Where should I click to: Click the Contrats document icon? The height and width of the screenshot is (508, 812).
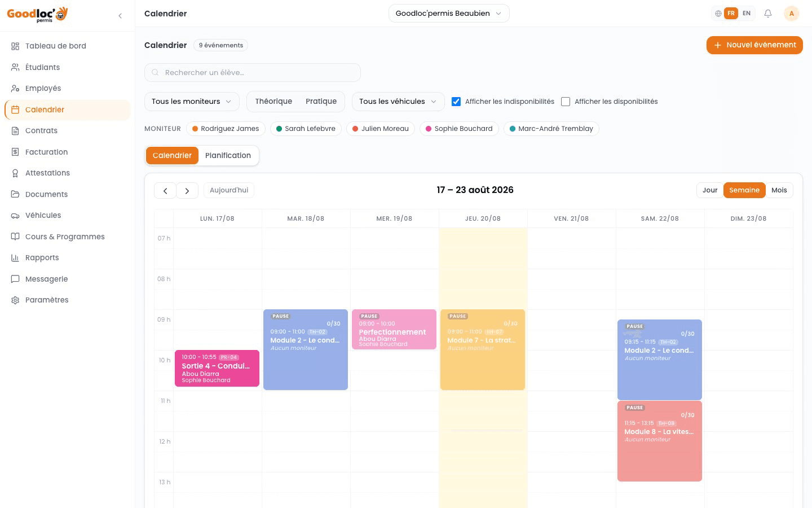(15, 131)
